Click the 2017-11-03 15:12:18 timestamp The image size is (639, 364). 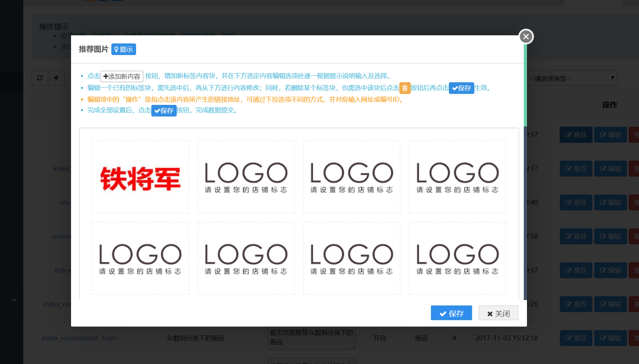click(506, 338)
